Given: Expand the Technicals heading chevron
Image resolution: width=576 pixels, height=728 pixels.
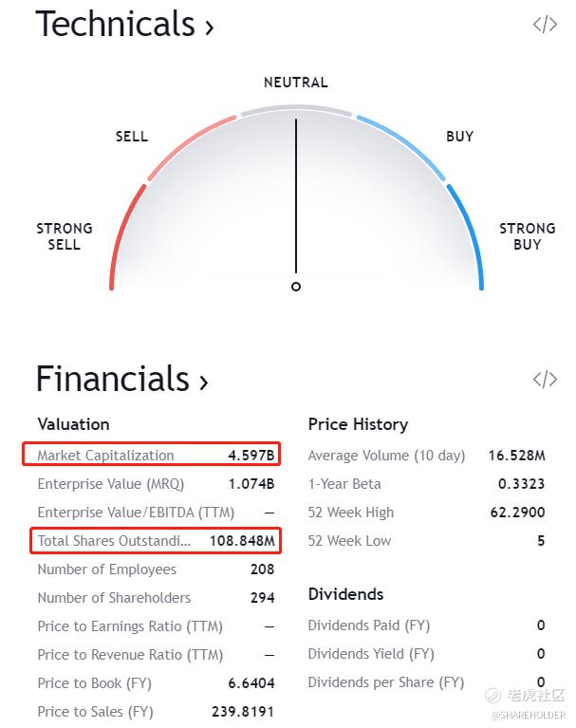Looking at the screenshot, I should pyautogui.click(x=210, y=27).
